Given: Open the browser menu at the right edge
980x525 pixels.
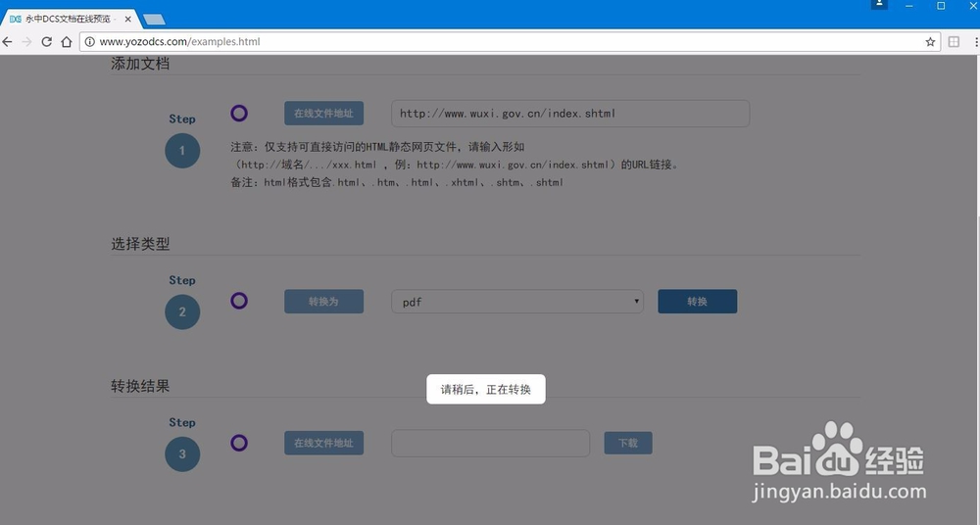Looking at the screenshot, I should (x=976, y=42).
